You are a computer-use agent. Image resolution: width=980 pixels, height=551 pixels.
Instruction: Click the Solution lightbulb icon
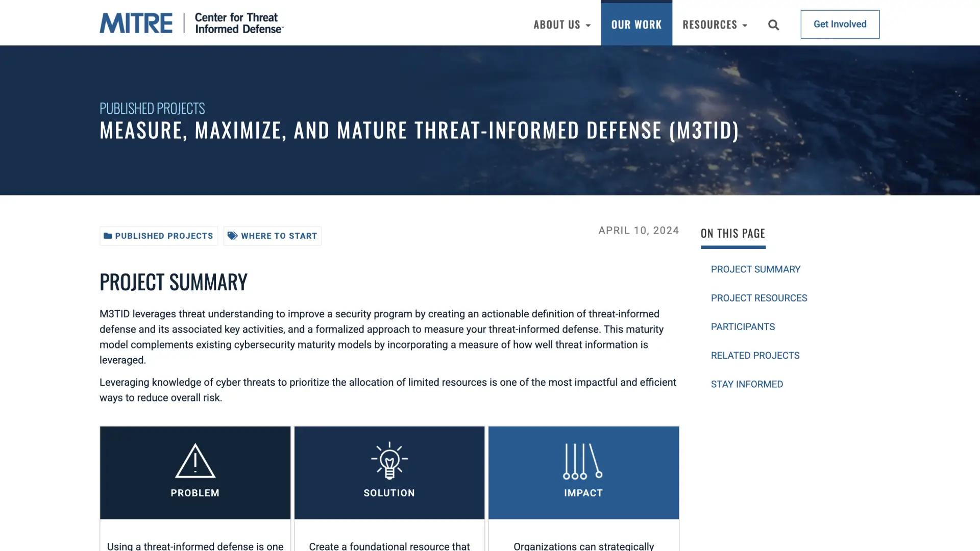(389, 461)
